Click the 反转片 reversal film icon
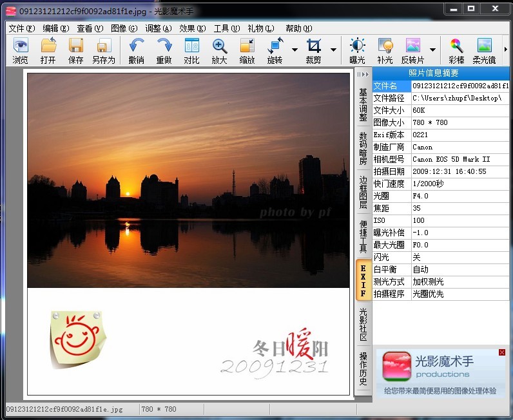 pos(413,45)
